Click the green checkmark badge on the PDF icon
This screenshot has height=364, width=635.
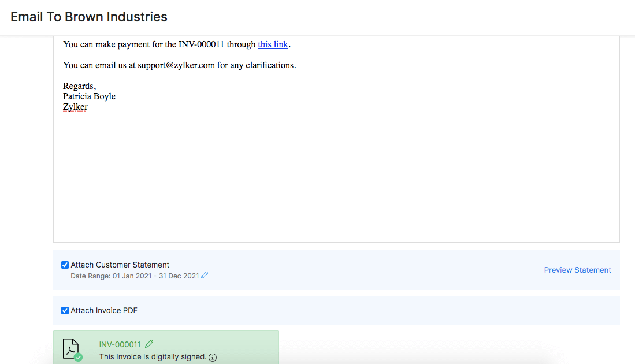(x=78, y=357)
